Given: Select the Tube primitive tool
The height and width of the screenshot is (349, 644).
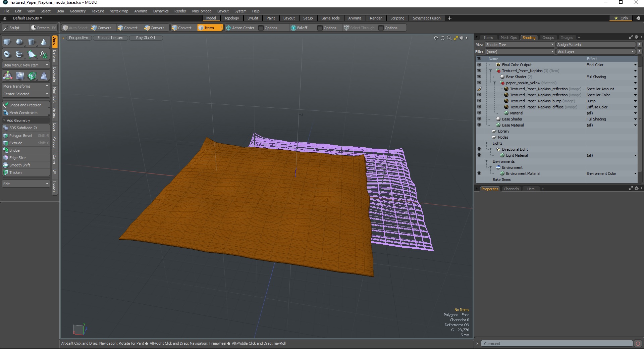Looking at the screenshot, I should [19, 54].
